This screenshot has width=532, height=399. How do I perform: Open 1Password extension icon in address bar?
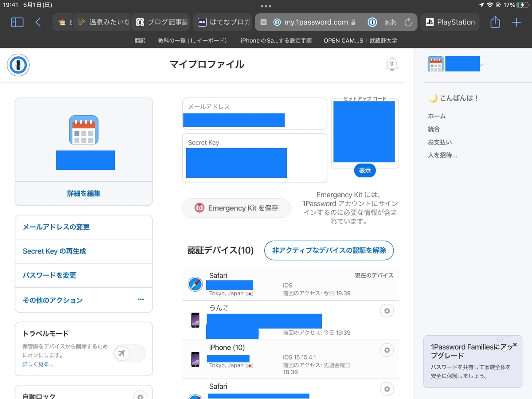[373, 22]
